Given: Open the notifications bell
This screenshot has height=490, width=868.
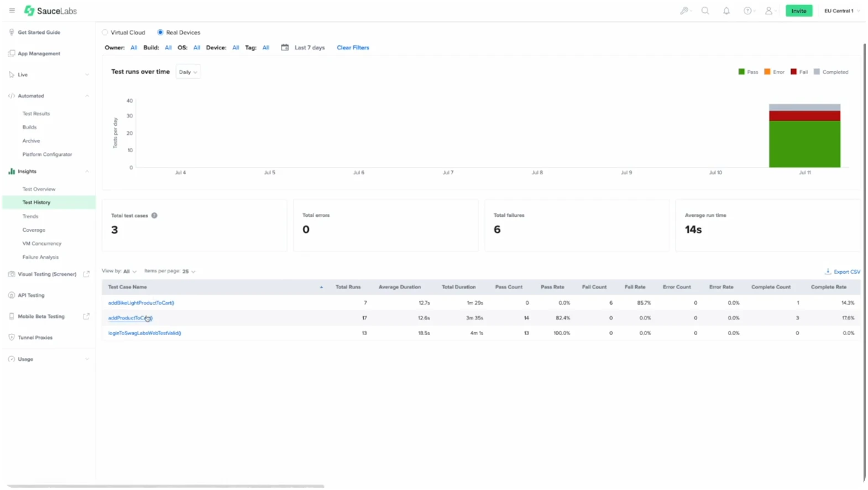Looking at the screenshot, I should [726, 11].
